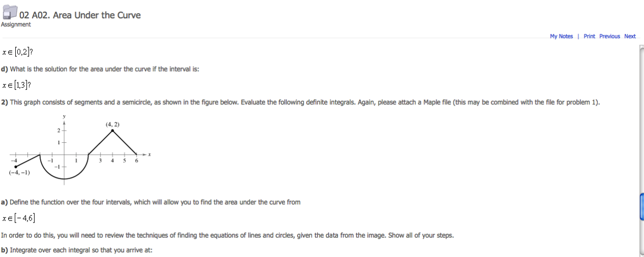Click the (−4, −1) point label on graph
Image resolution: width=644 pixels, height=257 pixels.
point(19,173)
